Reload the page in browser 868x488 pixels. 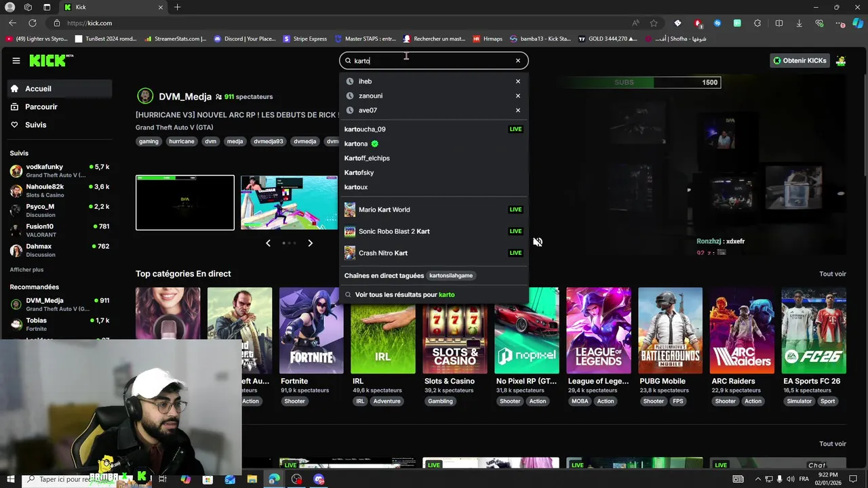tap(32, 23)
